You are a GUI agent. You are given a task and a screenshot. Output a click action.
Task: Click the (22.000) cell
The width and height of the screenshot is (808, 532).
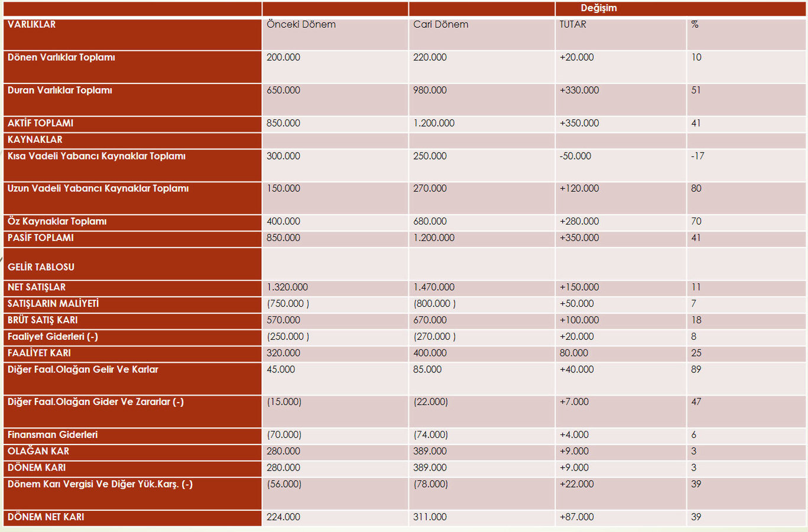tap(430, 402)
